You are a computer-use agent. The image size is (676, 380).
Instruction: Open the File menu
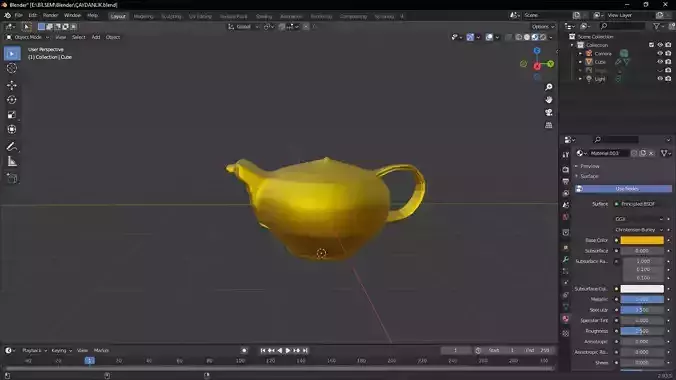(19, 16)
